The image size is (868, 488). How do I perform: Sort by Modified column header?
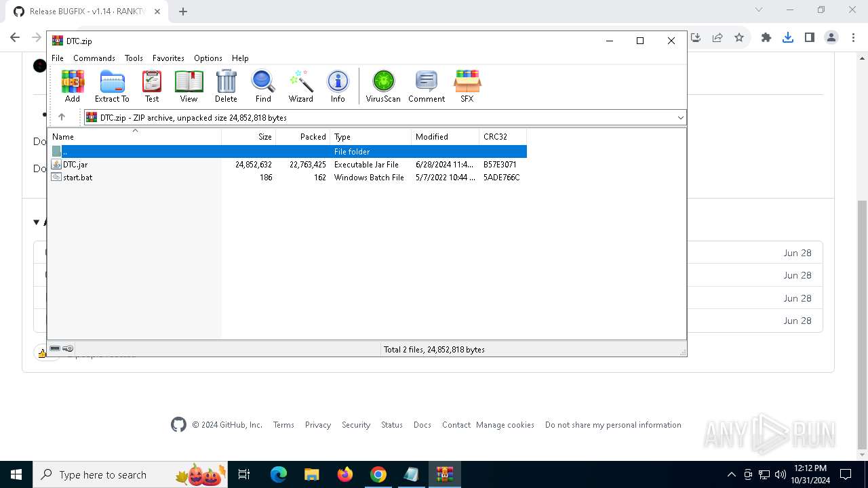[x=446, y=136]
